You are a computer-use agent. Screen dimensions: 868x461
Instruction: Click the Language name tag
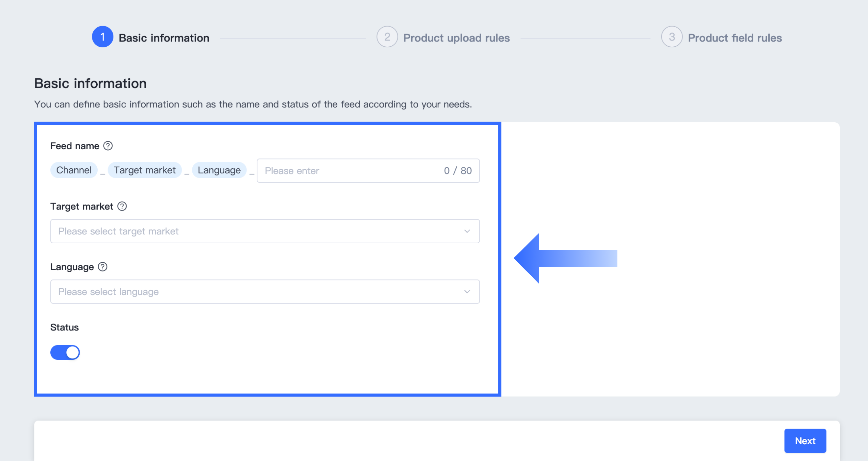pos(219,170)
